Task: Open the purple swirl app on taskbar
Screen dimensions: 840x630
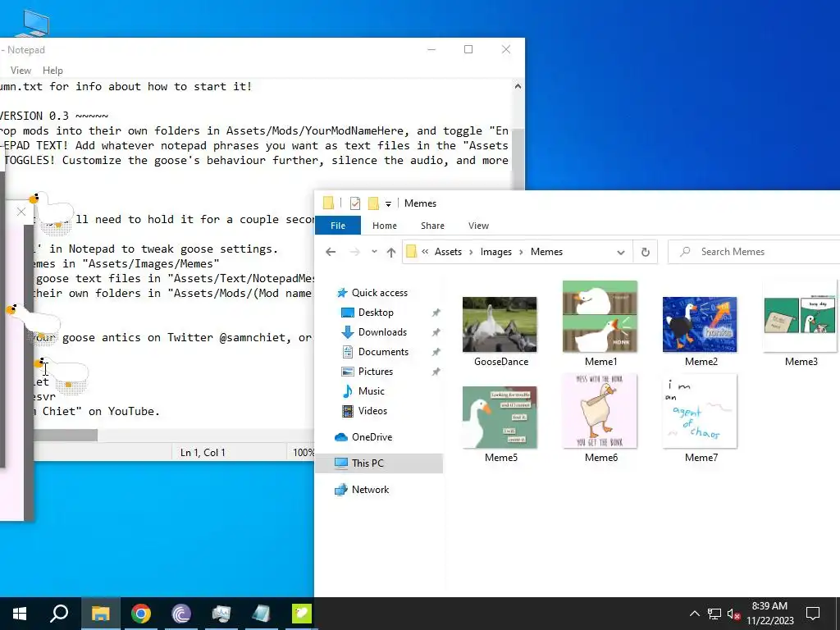Action: point(181,614)
